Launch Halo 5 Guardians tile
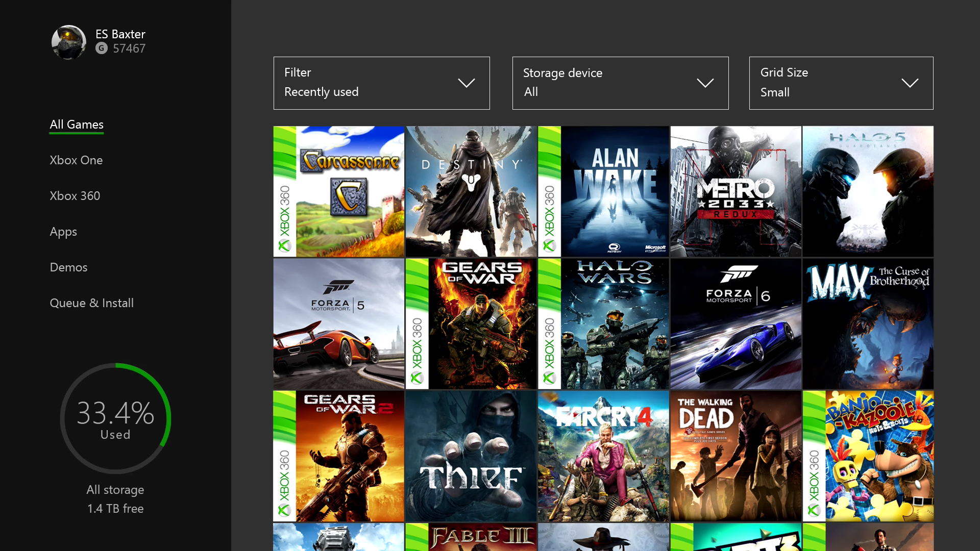 [x=868, y=191]
